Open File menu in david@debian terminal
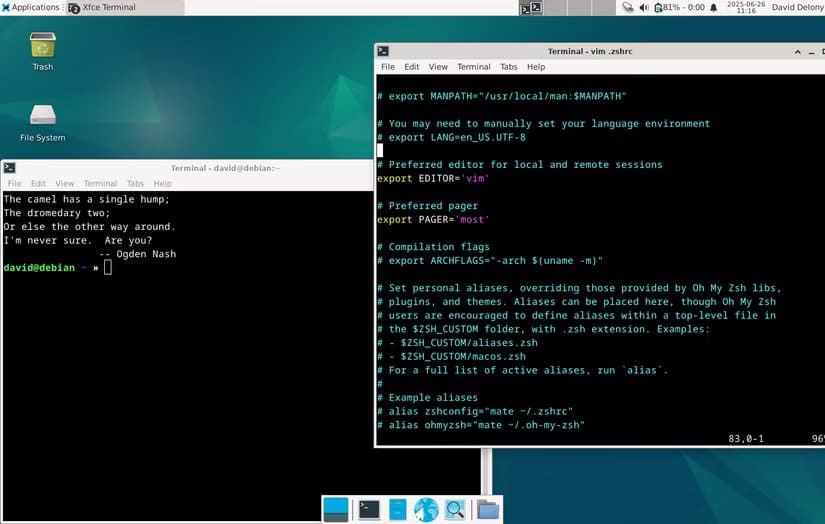 click(14, 184)
